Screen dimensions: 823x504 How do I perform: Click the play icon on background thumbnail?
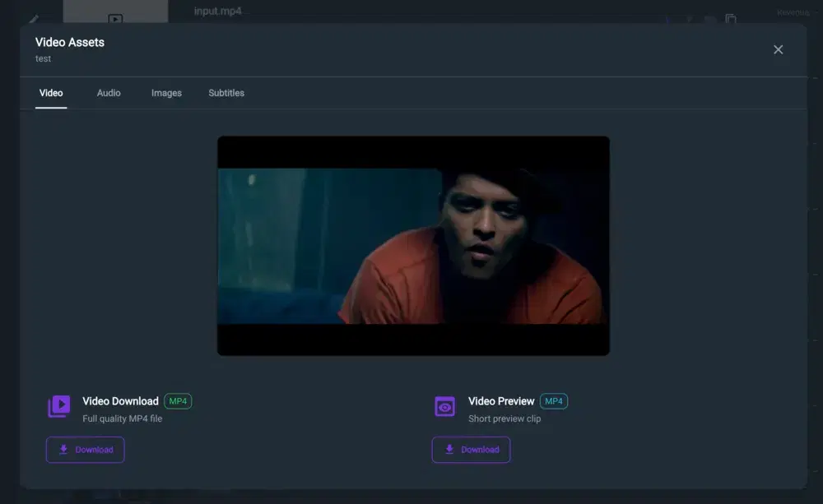coord(115,19)
